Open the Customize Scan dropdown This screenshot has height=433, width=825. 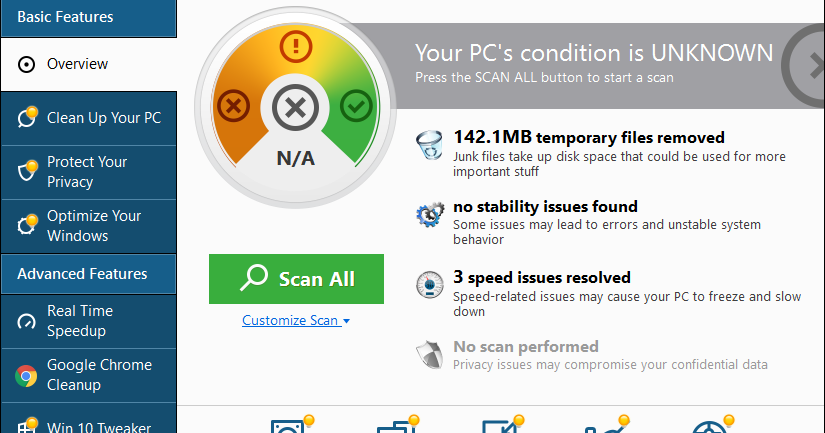295,321
